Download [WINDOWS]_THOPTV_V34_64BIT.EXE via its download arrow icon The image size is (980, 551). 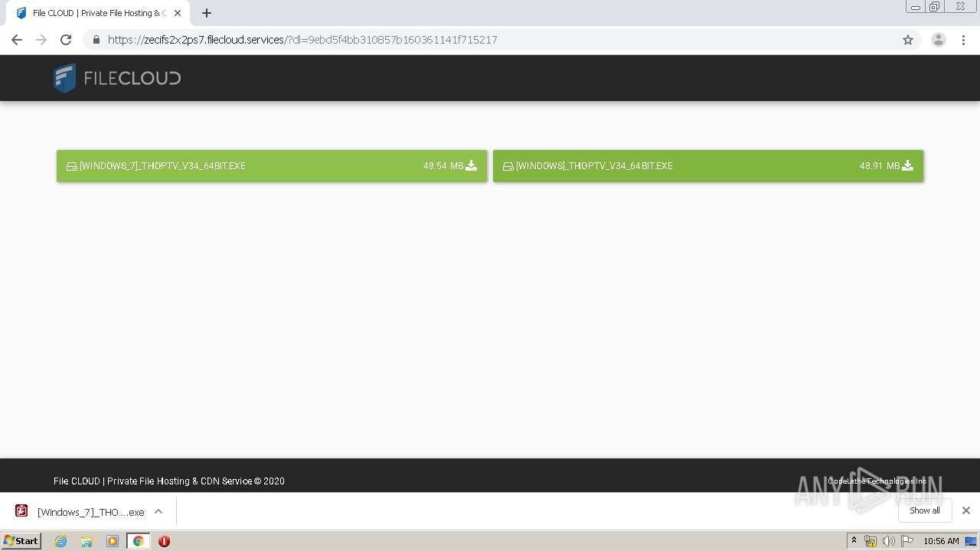tap(908, 165)
